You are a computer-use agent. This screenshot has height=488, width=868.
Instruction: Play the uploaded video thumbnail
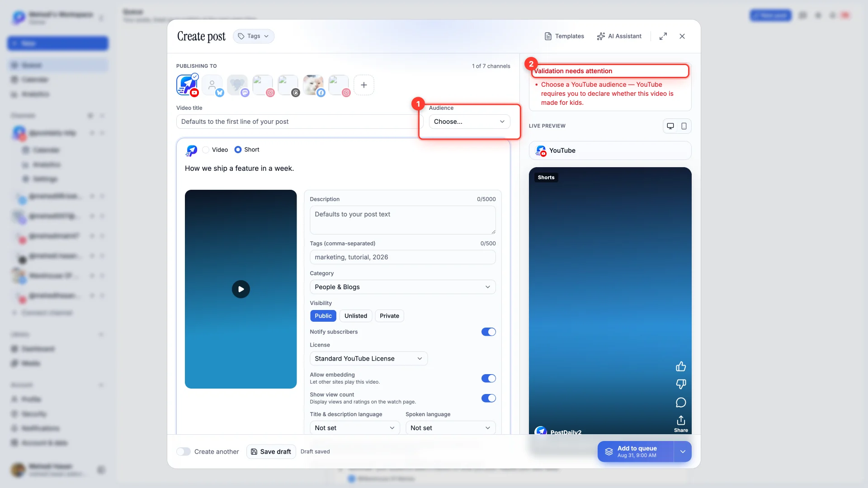[x=241, y=289]
